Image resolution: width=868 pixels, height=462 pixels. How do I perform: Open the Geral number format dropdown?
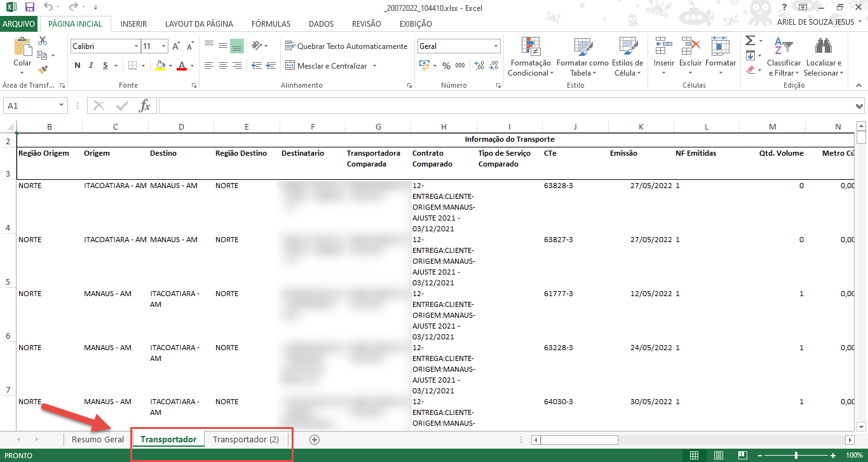[x=496, y=46]
